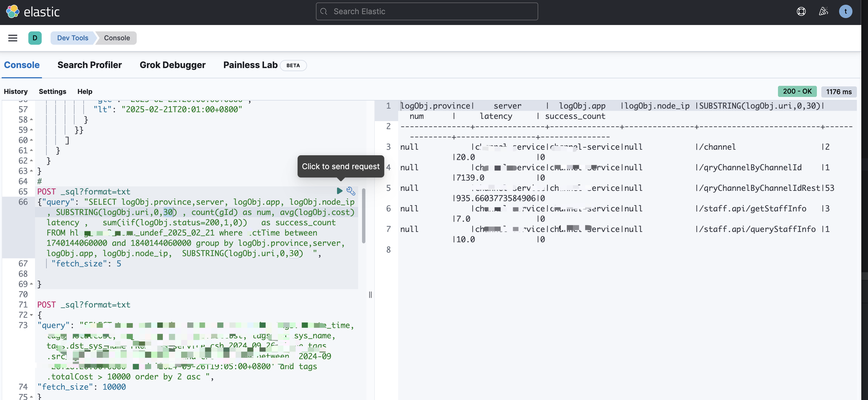Click /qryChannelByChannelId in the output

coord(750,167)
